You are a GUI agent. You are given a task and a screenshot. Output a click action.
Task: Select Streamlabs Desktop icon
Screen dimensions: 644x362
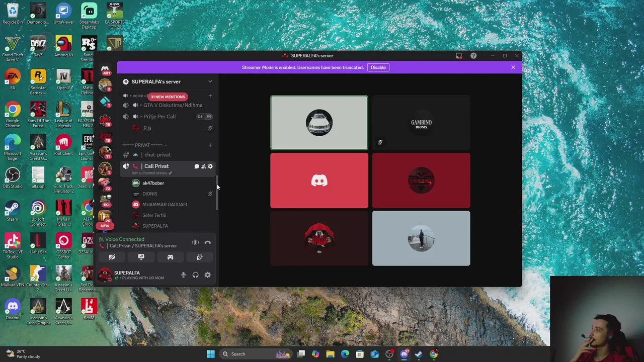89,16
